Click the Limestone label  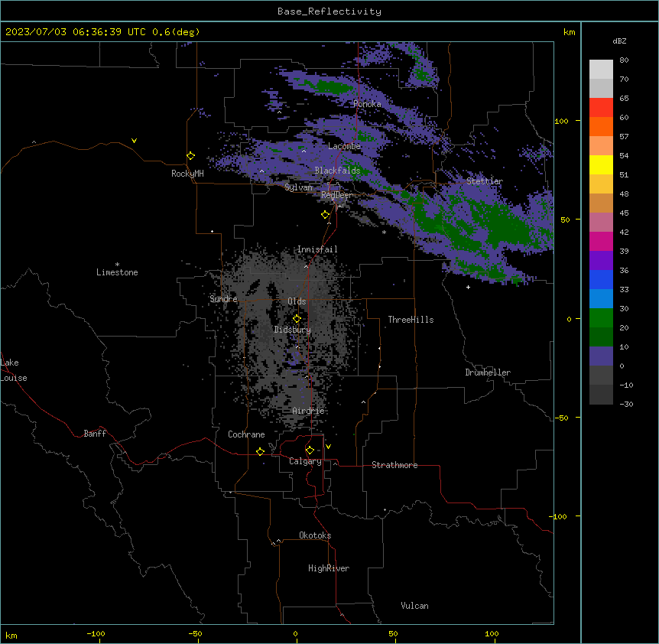point(117,272)
